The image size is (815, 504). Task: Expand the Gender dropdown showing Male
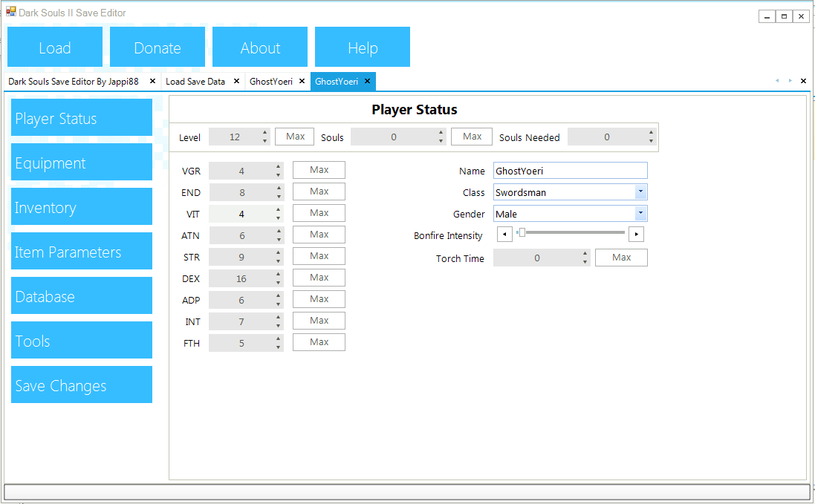pyautogui.click(x=640, y=213)
